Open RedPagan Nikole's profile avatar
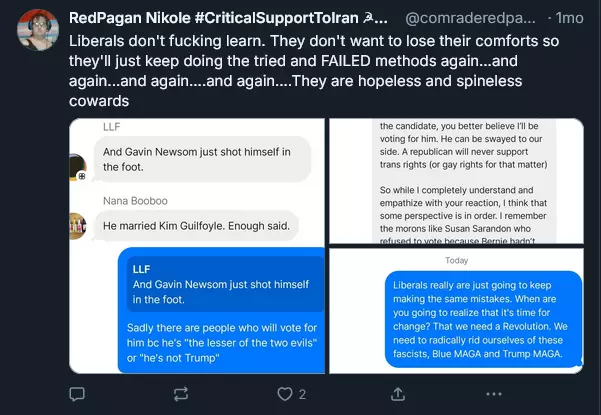This screenshot has height=415, width=601. pyautogui.click(x=38, y=30)
